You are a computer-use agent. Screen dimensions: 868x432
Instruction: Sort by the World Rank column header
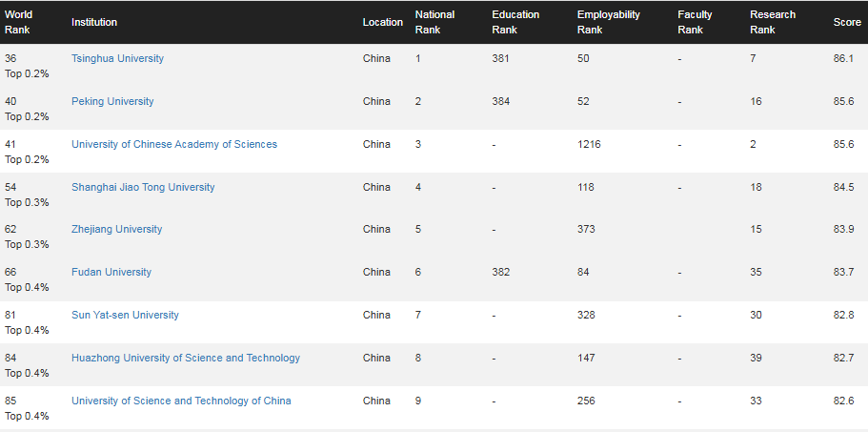click(18, 22)
